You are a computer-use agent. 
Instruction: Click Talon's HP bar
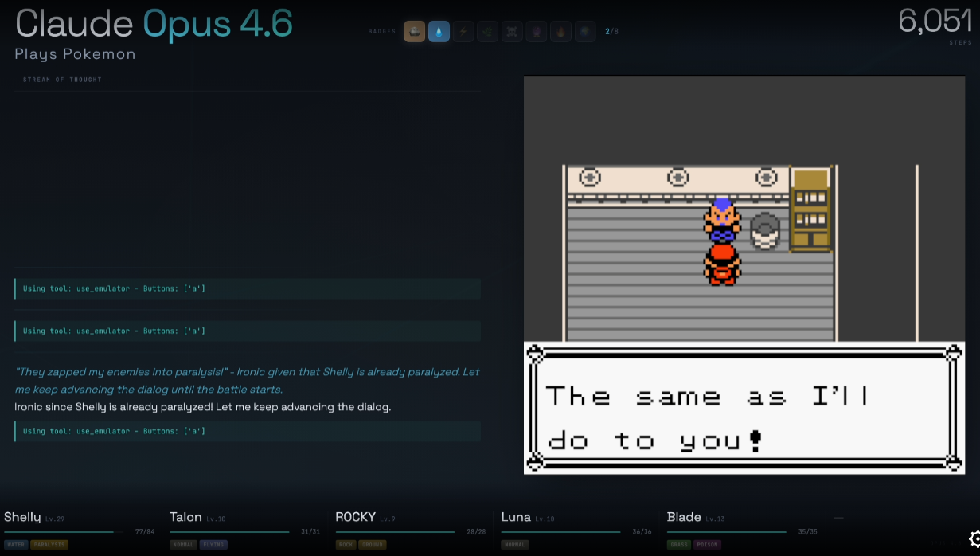coord(229,531)
